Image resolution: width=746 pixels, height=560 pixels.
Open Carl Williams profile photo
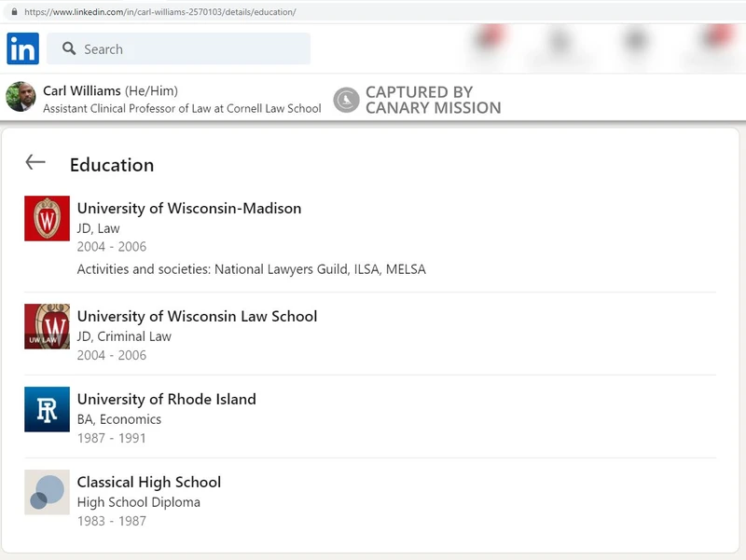coord(21,97)
